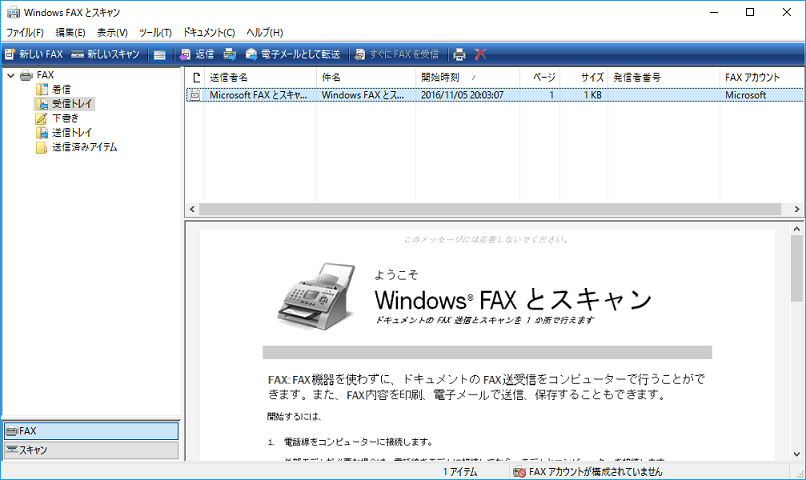Sort by 発信者番号 column header

pos(664,78)
